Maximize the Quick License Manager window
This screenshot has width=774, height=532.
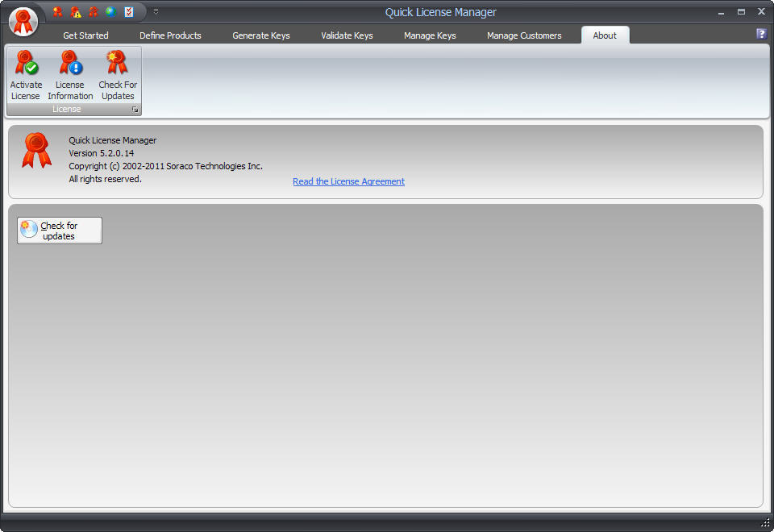(741, 12)
